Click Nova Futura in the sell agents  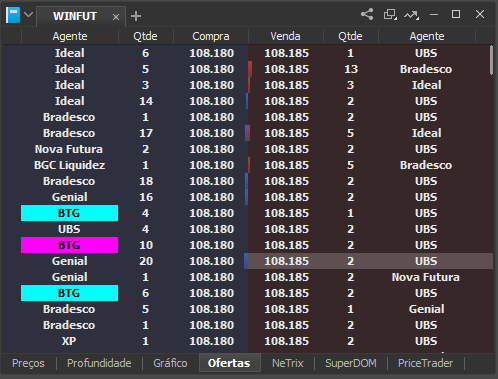[426, 277]
